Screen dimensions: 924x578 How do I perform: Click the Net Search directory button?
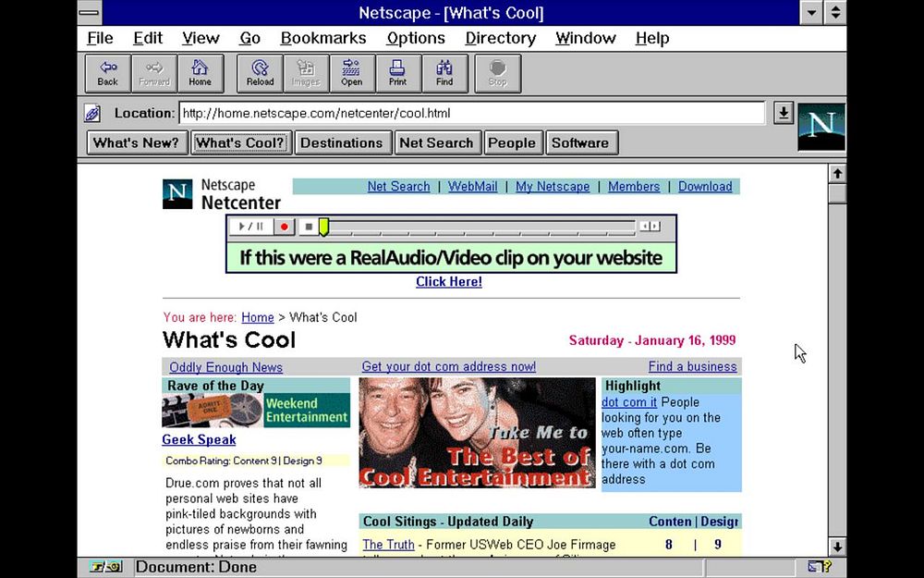click(436, 142)
